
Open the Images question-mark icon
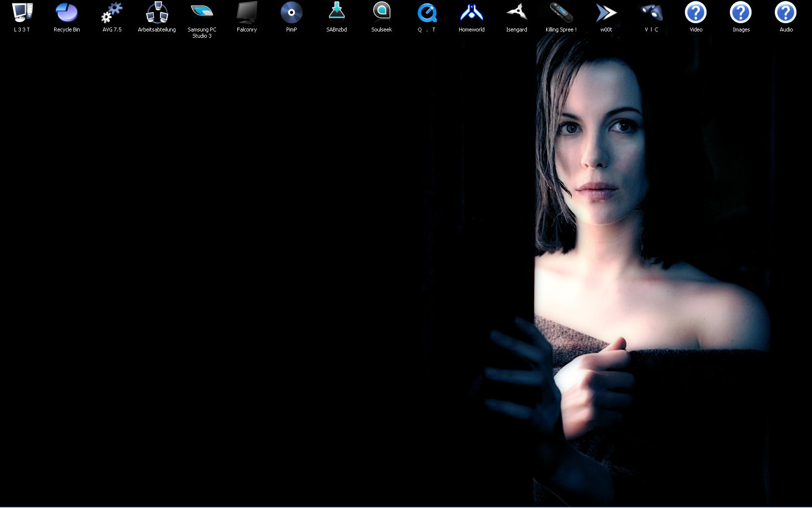coord(741,13)
